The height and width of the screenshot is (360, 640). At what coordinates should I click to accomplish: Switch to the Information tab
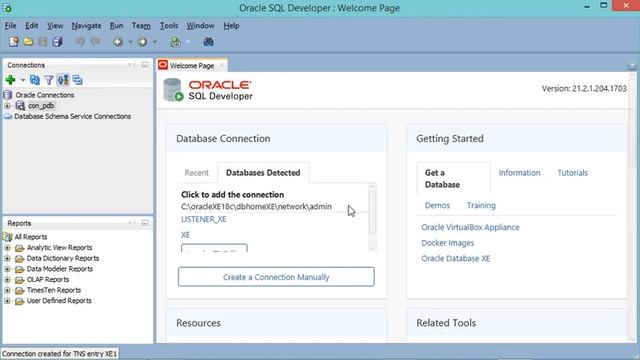pos(519,173)
